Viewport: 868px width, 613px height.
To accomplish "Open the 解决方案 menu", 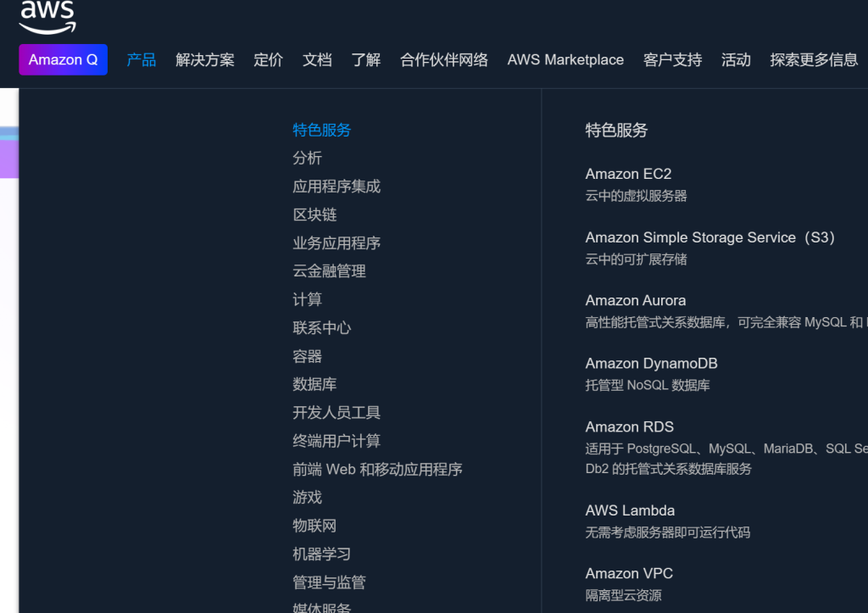I will point(205,60).
